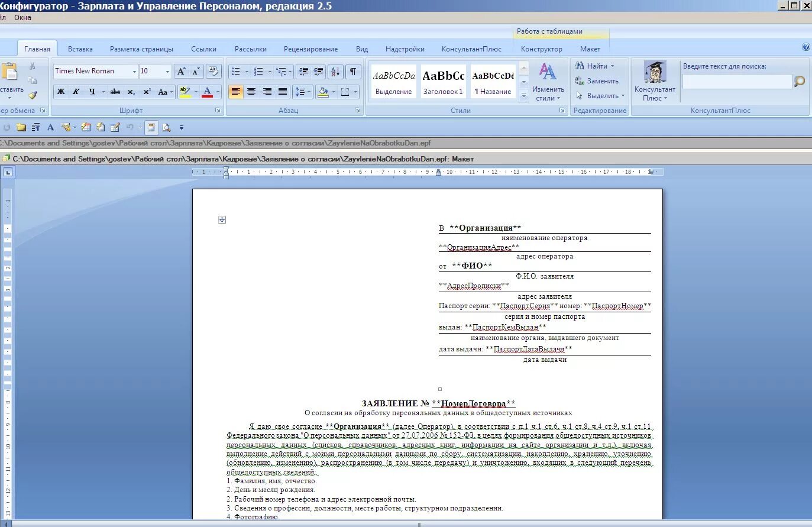
Task: Switch to the Рецензирование tab
Action: tap(310, 49)
